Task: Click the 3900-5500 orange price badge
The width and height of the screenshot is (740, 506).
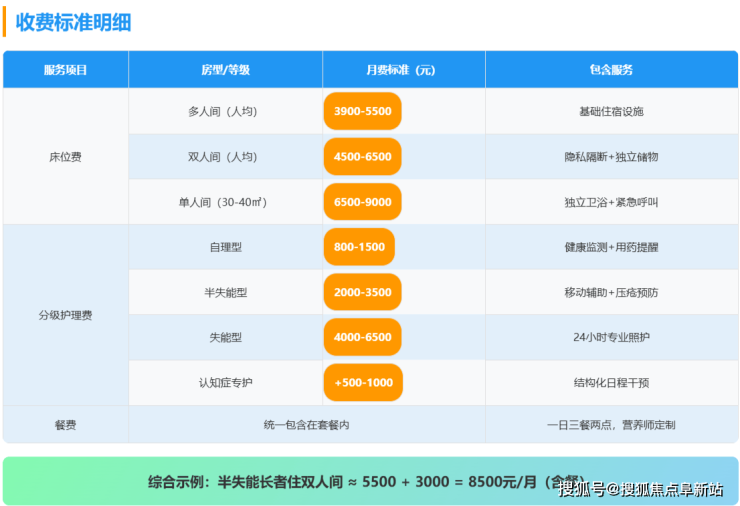Action: [x=362, y=112]
